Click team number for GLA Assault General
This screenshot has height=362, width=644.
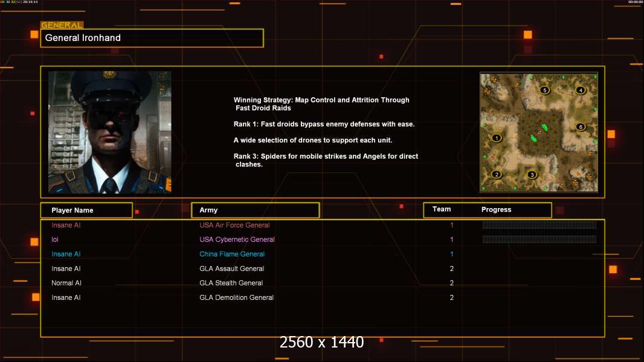[x=452, y=268]
